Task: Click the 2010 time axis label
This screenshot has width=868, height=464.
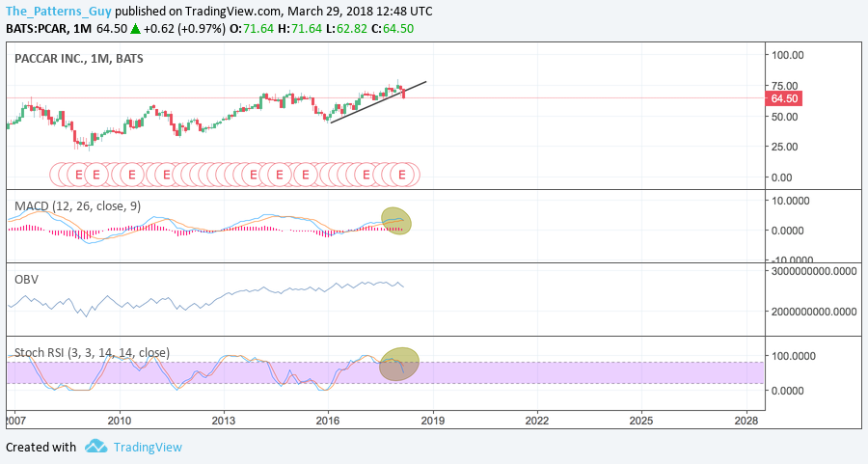Action: [x=120, y=421]
